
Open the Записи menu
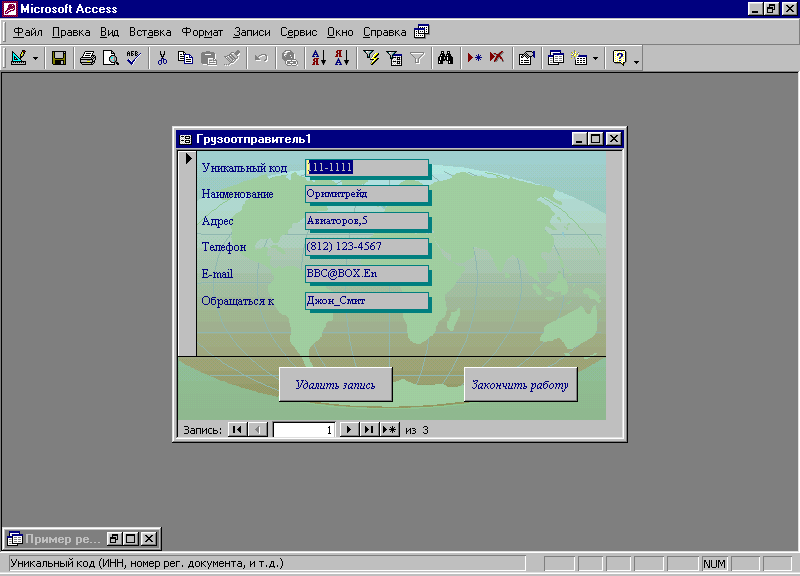[252, 32]
